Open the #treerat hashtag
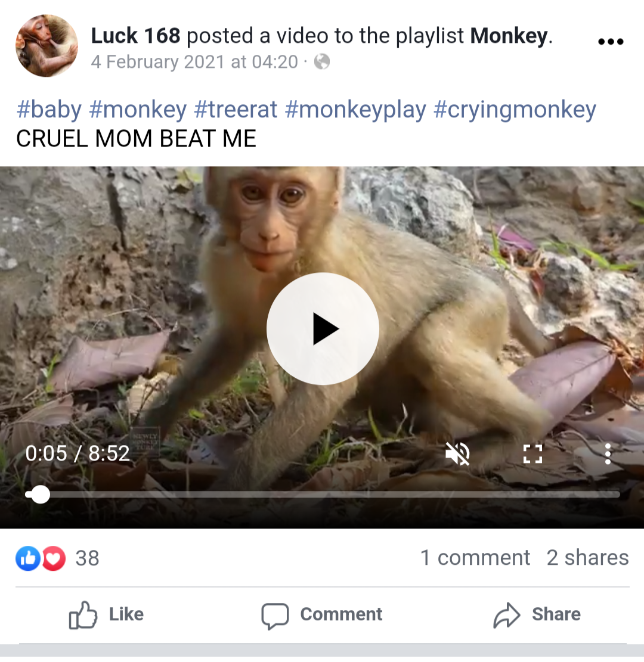Screen dimensions: 644x662 point(236,110)
